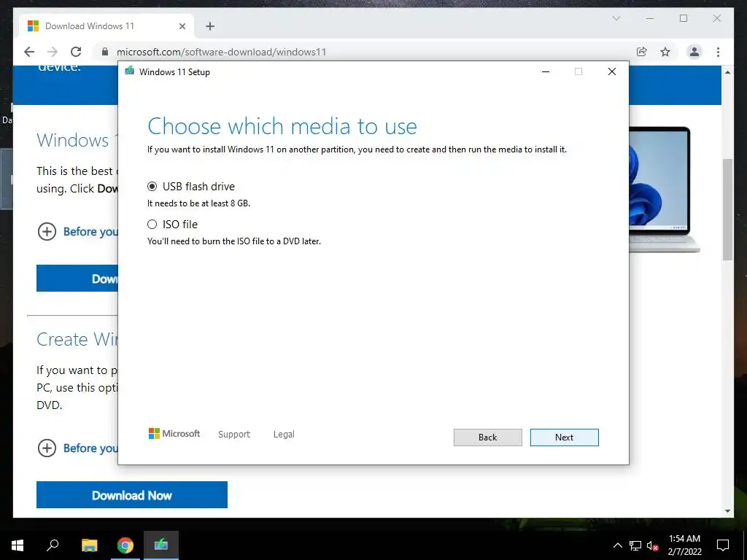Open Chrome profile avatar menu
747x560 pixels.
[x=694, y=52]
